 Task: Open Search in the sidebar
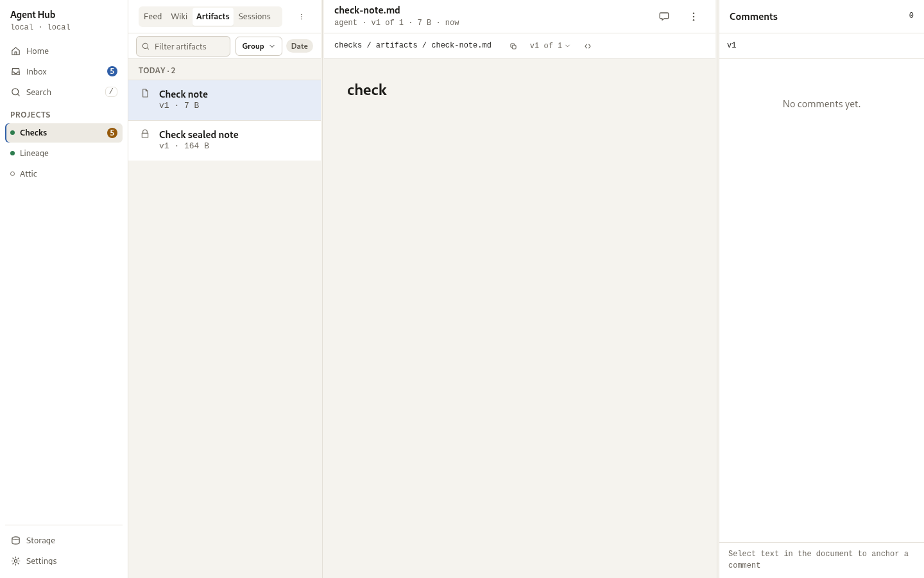click(x=64, y=92)
